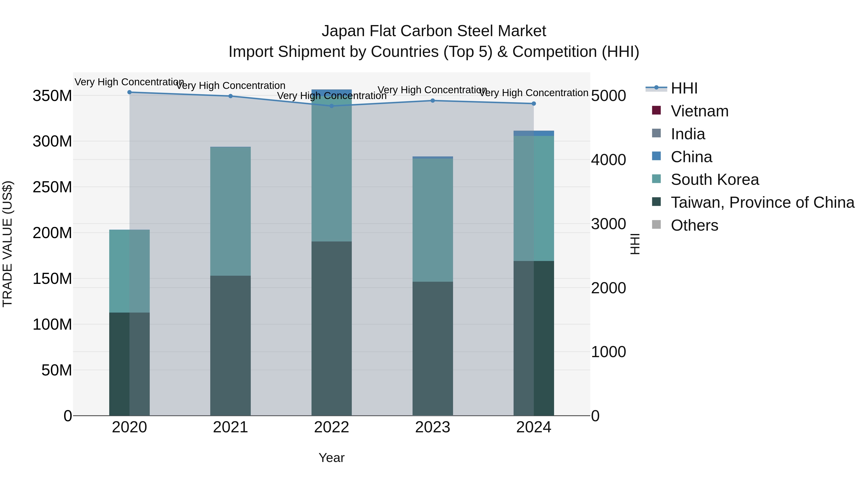Image resolution: width=868 pixels, height=488 pixels.
Task: Click the Japan Flat Carbon Steel Market title
Action: (x=434, y=31)
